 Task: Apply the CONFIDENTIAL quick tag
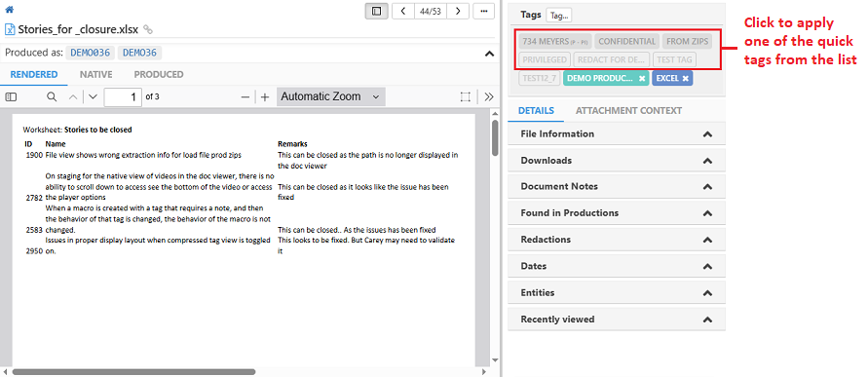coord(626,42)
